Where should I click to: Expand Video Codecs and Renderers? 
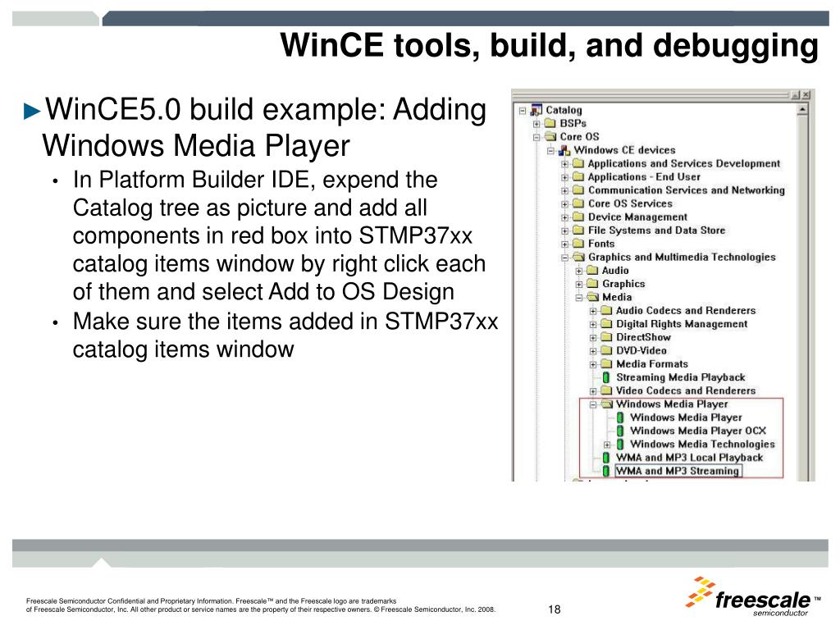coord(593,391)
